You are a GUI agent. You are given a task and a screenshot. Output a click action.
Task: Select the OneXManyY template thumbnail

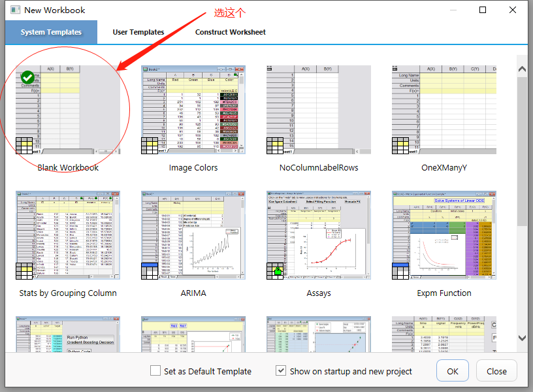coord(444,110)
